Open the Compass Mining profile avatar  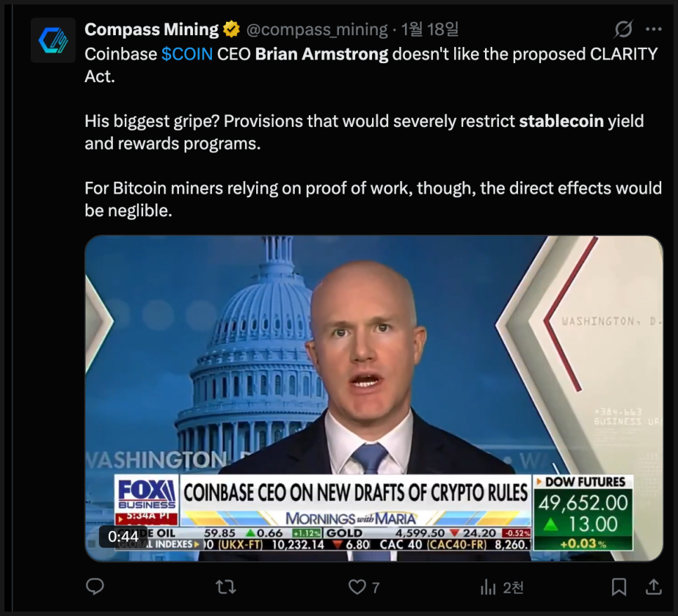[53, 40]
